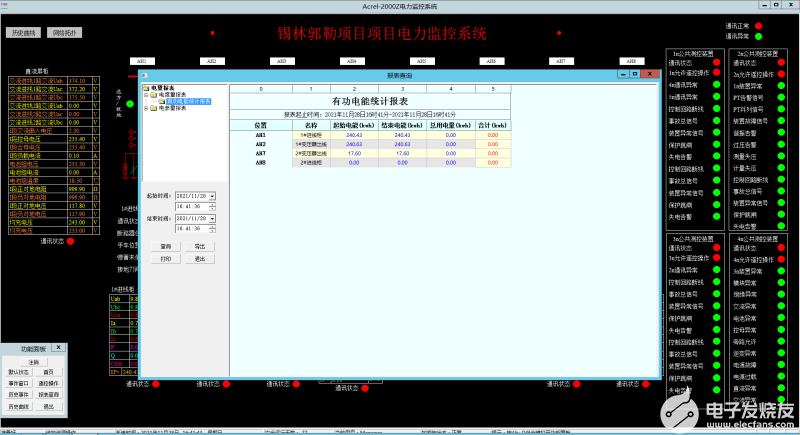Open 历史曲线 from the top-left toolbar
800x435 pixels.
(x=23, y=33)
